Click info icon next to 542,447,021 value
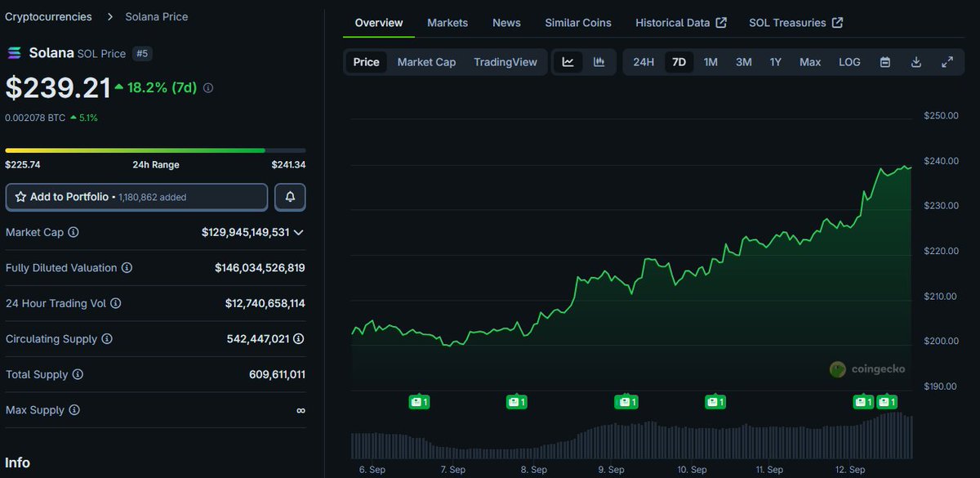The image size is (980, 478). 299,339
